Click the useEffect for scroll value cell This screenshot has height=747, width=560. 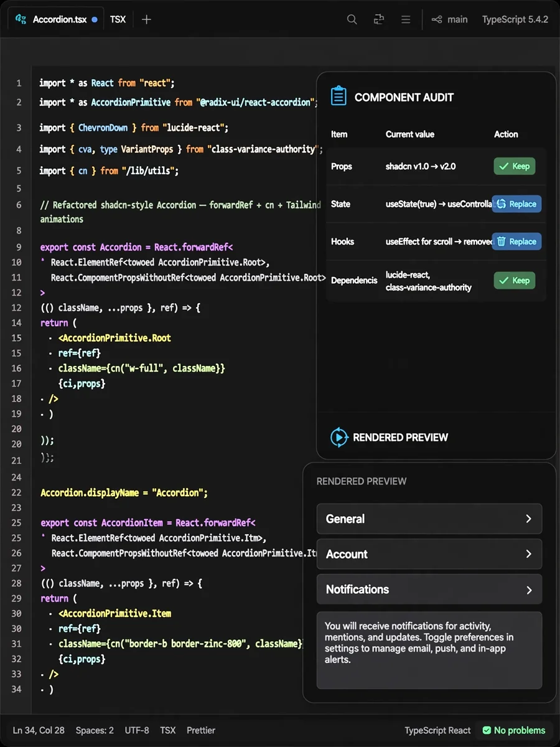coord(439,242)
